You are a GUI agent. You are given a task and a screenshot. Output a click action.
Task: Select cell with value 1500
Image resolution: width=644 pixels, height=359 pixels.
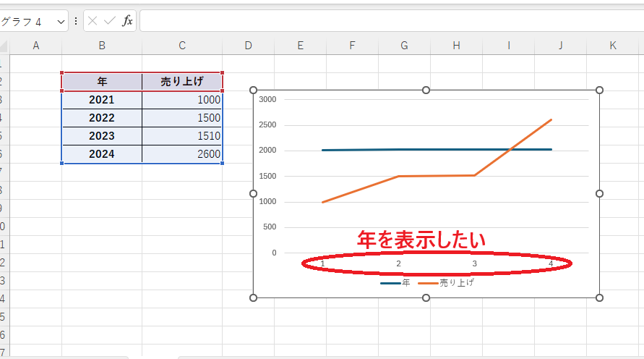182,118
